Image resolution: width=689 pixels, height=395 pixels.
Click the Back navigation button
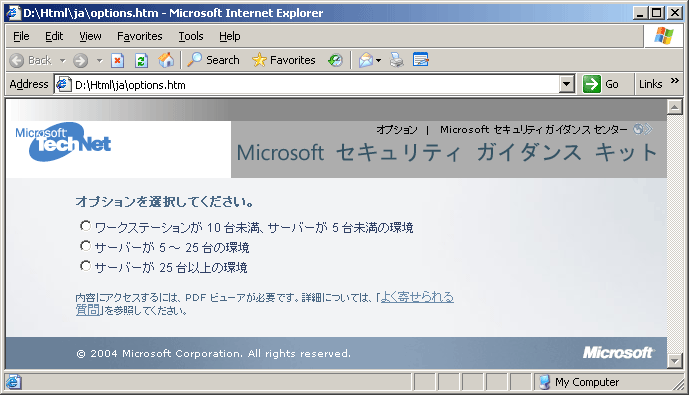coord(31,60)
